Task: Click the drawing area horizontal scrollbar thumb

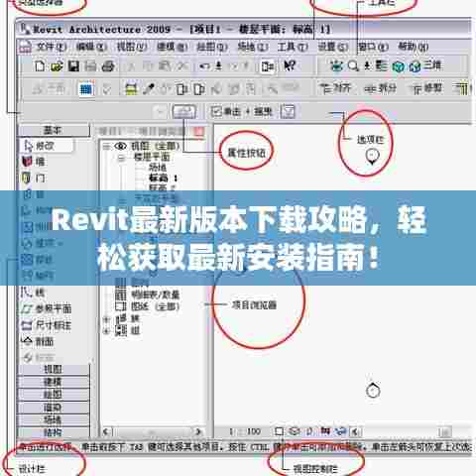Action: [445, 431]
